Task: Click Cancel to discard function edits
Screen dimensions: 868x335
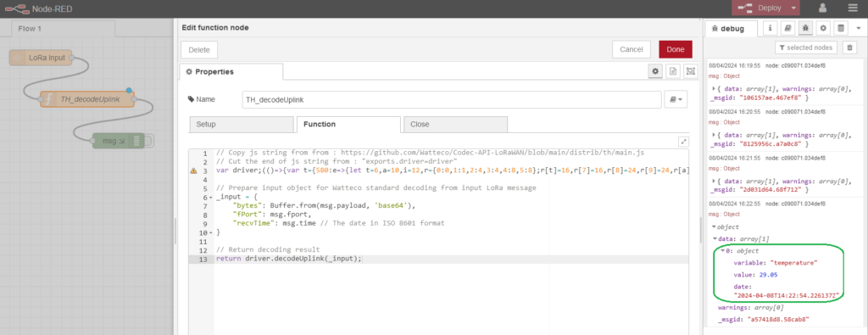Action: [631, 49]
